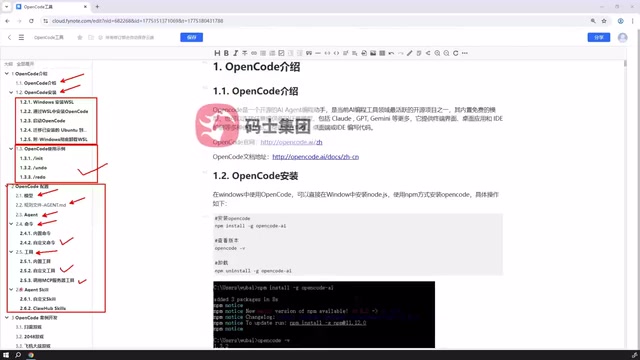Toggle the outline sidebar hamburger menu
Viewport: 640px width, 360px height.
(21, 37)
